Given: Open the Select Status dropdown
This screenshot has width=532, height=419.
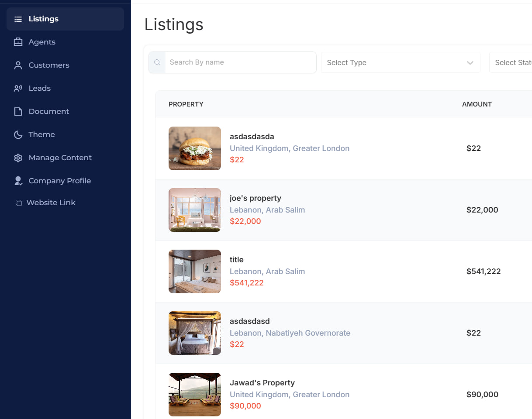Looking at the screenshot, I should pos(512,62).
